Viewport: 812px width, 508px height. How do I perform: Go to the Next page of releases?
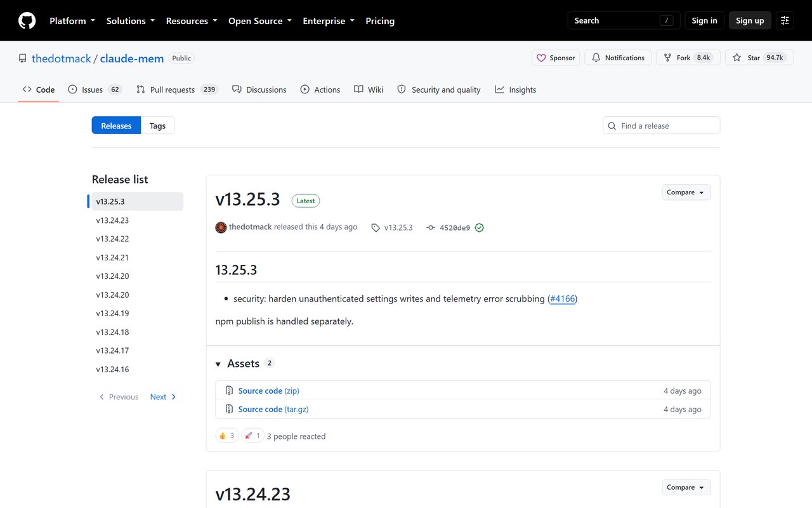[164, 397]
